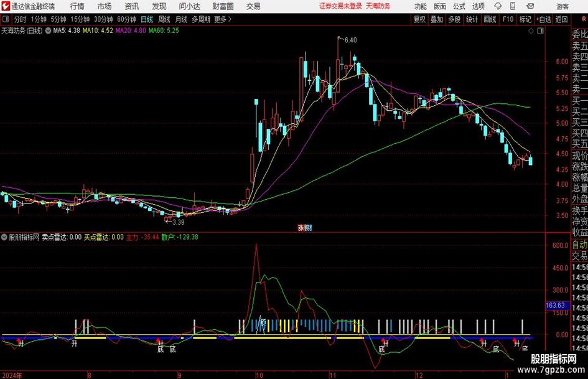Screen dimensions: 588x379
Task: Click the 天海防务 (日线) chart title
Action: pos(22,30)
